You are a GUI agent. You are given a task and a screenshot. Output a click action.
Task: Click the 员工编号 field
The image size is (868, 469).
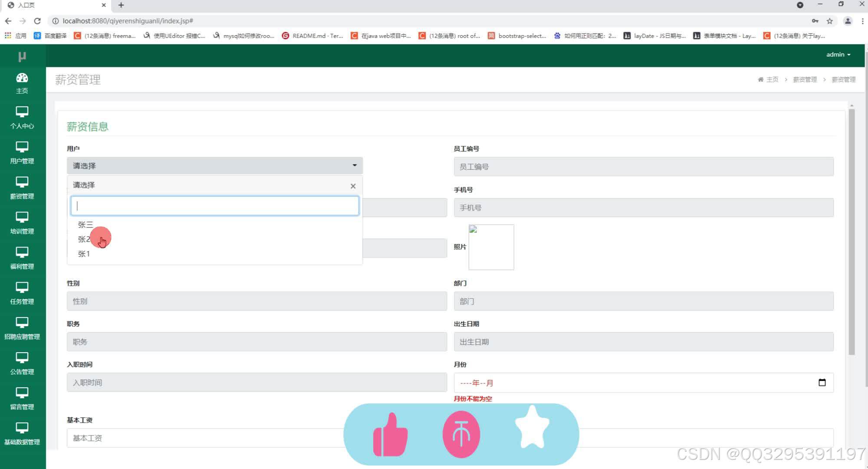(644, 167)
